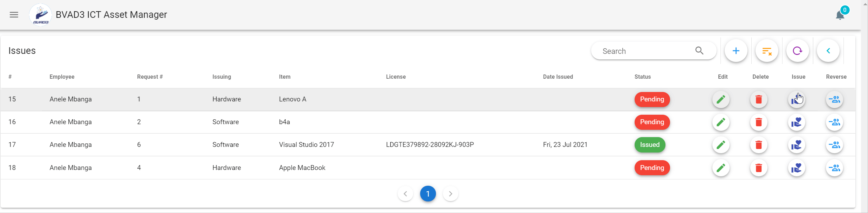Edit issue 15 for Lenovo A
The height and width of the screenshot is (213, 868).
click(721, 100)
